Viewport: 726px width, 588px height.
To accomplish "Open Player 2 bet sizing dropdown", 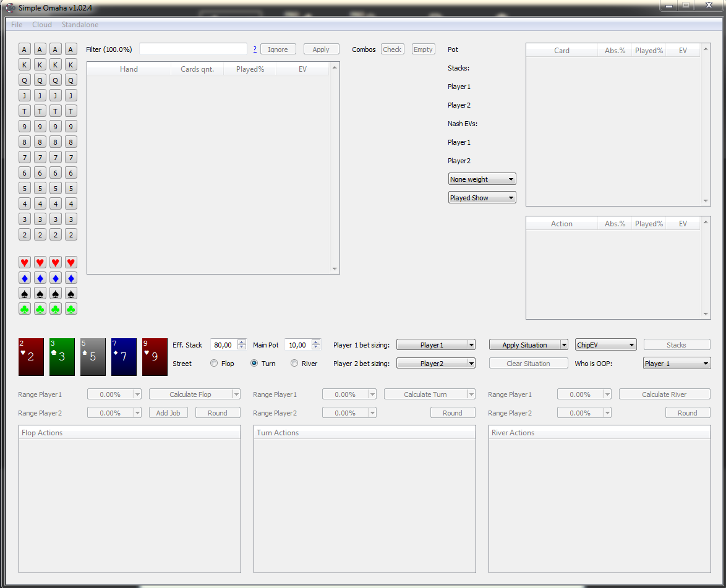I will tap(436, 364).
